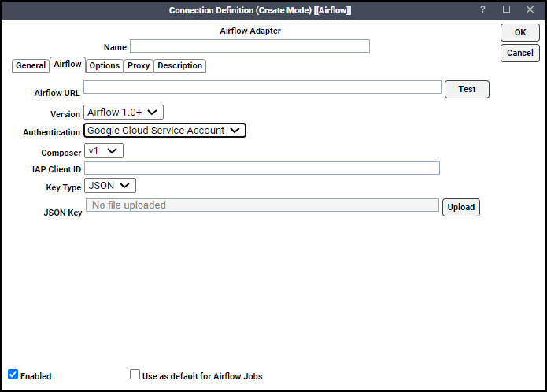This screenshot has width=547, height=392.
Task: Click the JSON Key label
Action: tap(63, 213)
